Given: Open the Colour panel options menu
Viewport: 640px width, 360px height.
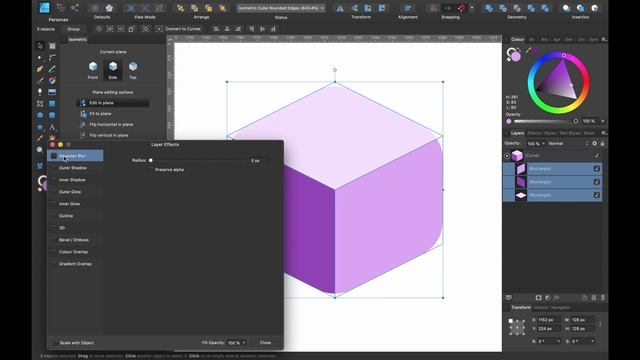Looking at the screenshot, I should tap(604, 40).
